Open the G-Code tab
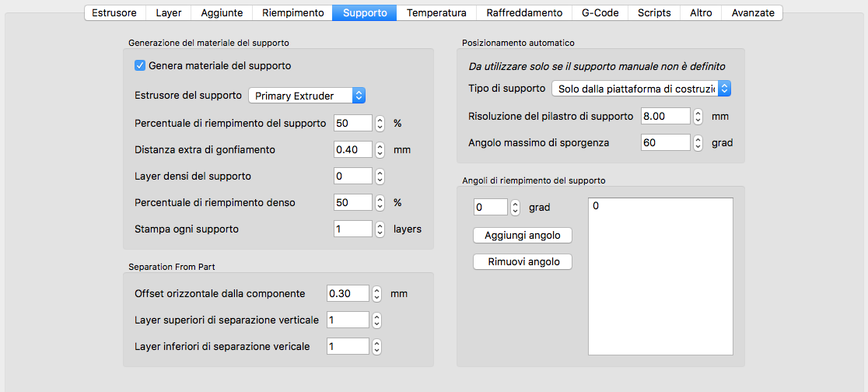The width and height of the screenshot is (868, 392). click(x=600, y=12)
